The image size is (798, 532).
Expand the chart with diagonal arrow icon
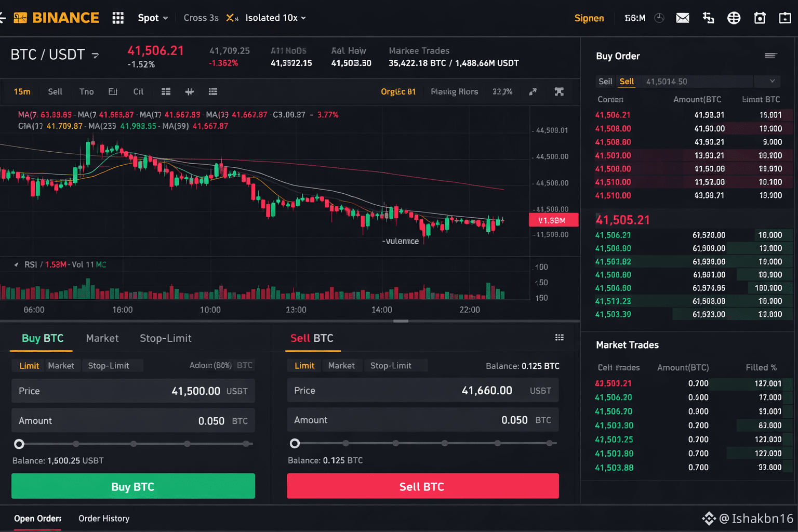533,92
